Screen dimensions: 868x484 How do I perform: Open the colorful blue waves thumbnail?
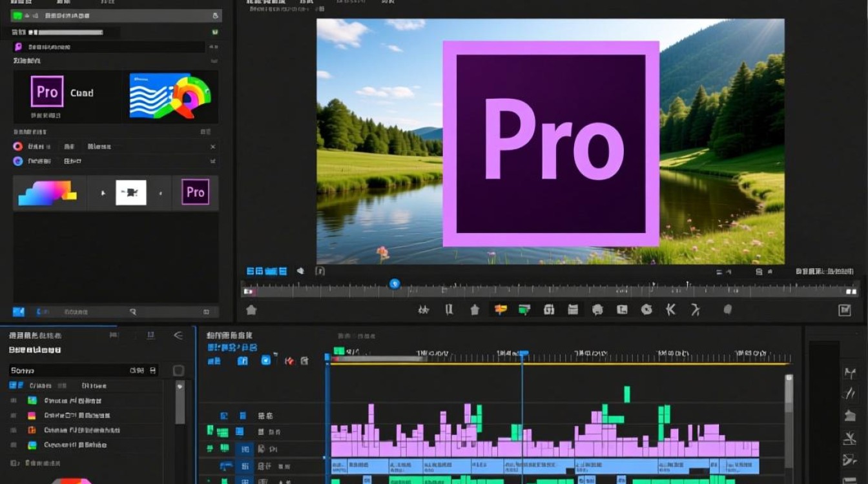(x=170, y=96)
